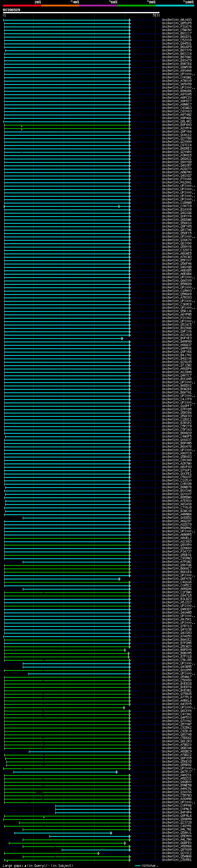Select hit UniRef100_A7PUN2
The height and width of the screenshot is (868, 197).
177,562
